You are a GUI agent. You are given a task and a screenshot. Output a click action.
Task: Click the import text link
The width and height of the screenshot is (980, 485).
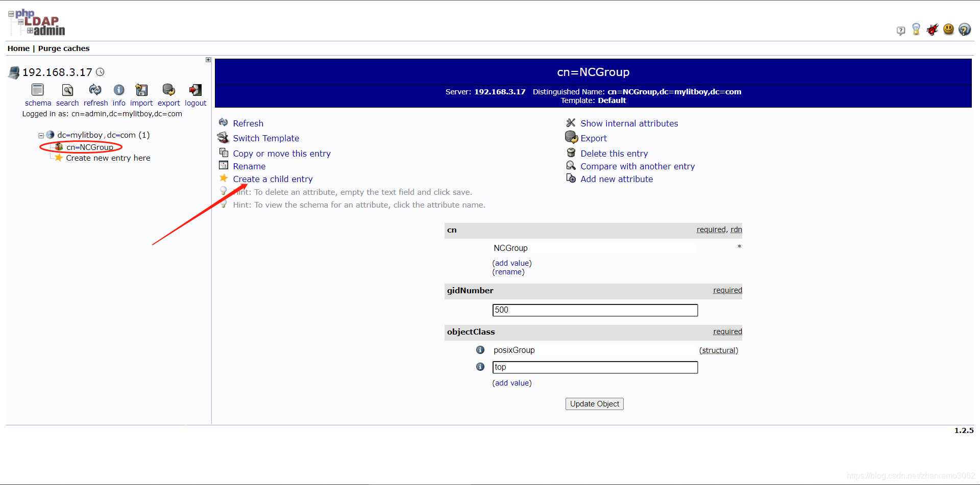pos(141,103)
